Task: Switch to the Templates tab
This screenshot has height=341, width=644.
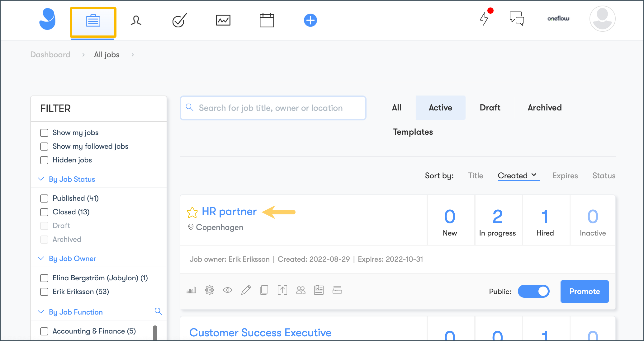Action: [x=413, y=132]
